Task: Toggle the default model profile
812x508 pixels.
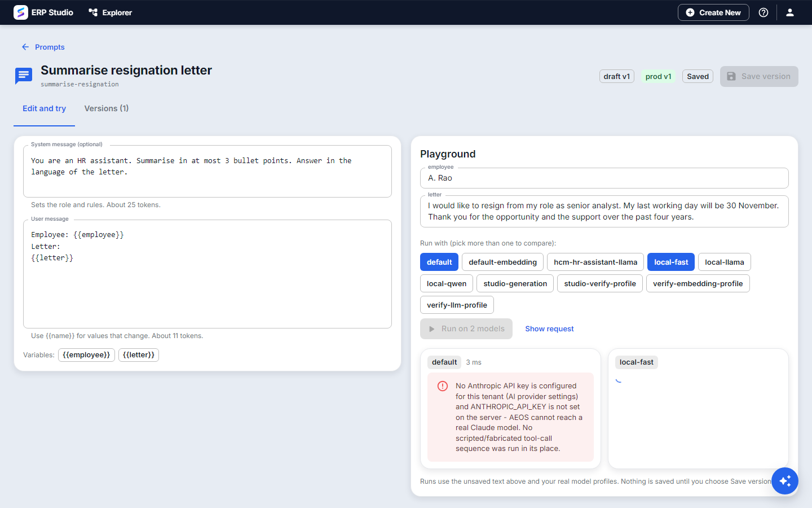Action: tap(439, 262)
